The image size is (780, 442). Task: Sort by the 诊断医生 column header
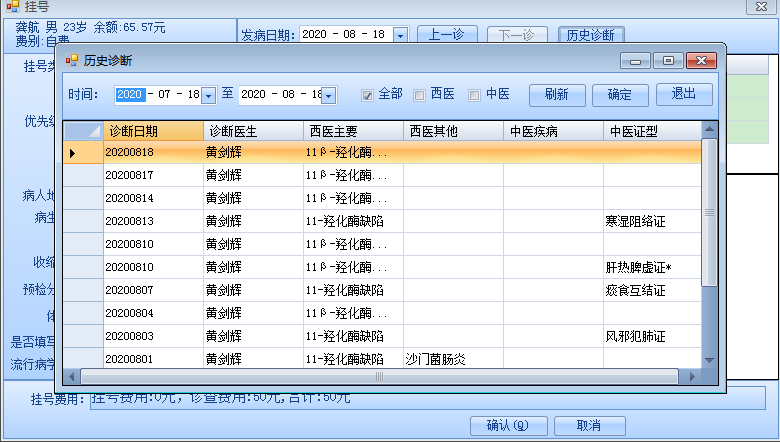tap(253, 131)
